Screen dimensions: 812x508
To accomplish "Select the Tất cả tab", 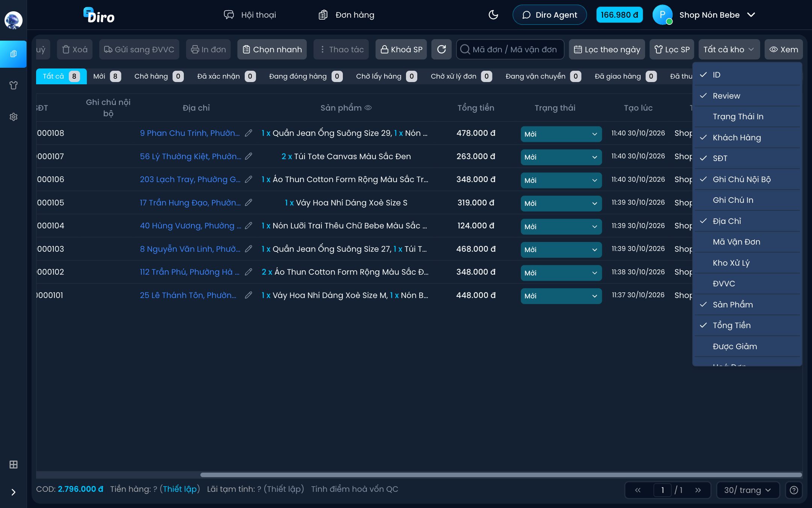I will tap(61, 76).
